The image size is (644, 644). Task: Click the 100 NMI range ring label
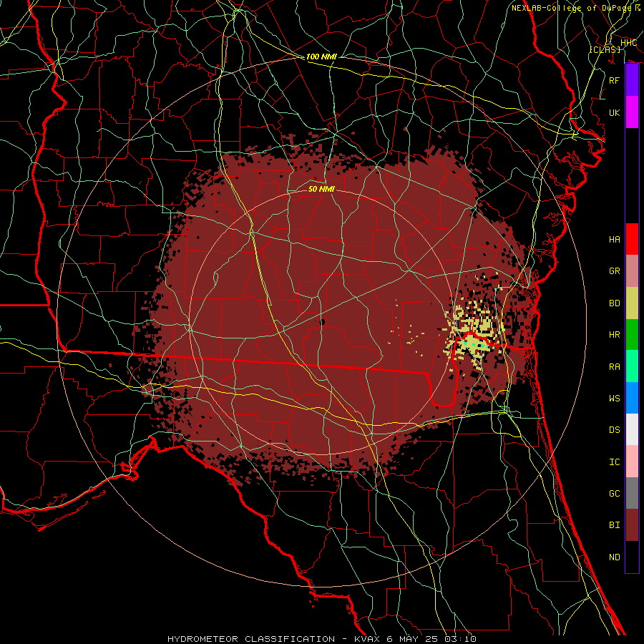coord(321,57)
